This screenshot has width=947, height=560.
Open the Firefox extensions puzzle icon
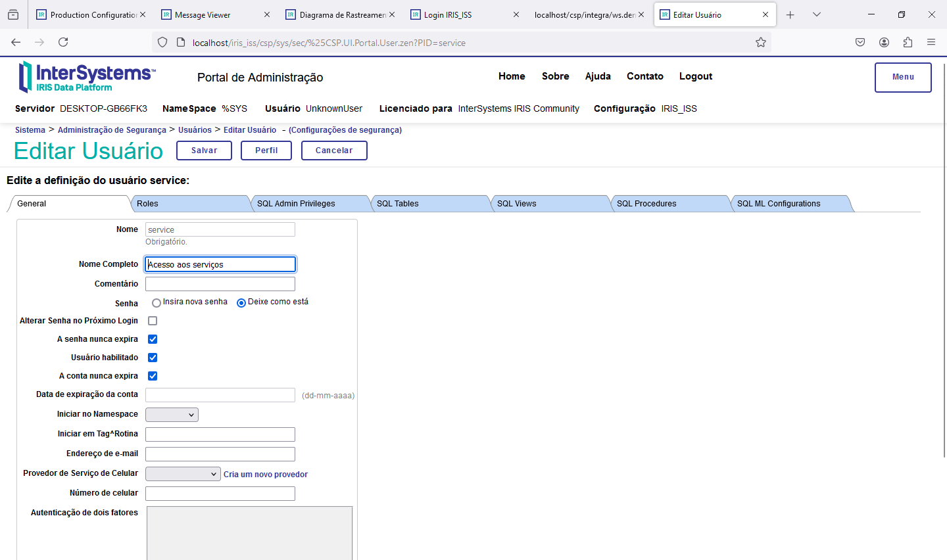(x=908, y=42)
